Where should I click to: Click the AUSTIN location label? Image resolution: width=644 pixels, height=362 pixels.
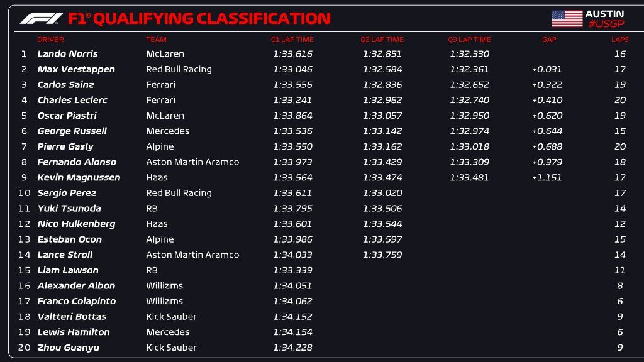[x=604, y=13]
